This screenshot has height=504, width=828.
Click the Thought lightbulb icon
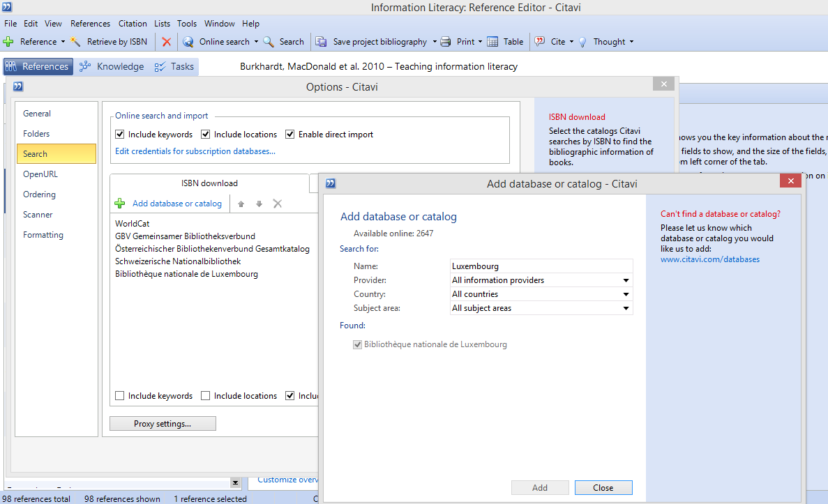click(x=582, y=42)
